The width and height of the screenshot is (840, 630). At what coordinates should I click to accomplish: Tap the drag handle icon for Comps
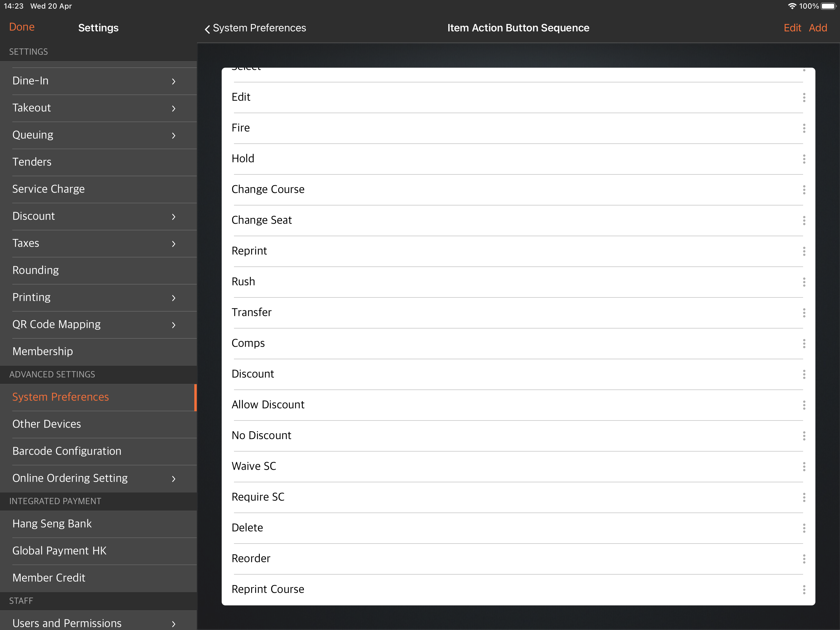804,343
